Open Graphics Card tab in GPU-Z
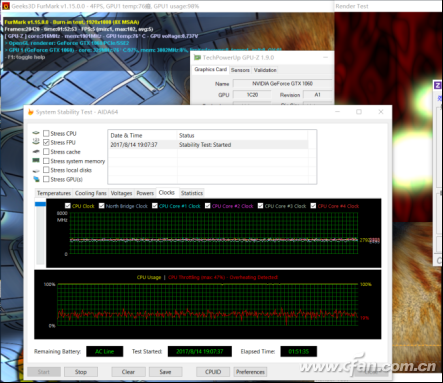 [x=211, y=69]
